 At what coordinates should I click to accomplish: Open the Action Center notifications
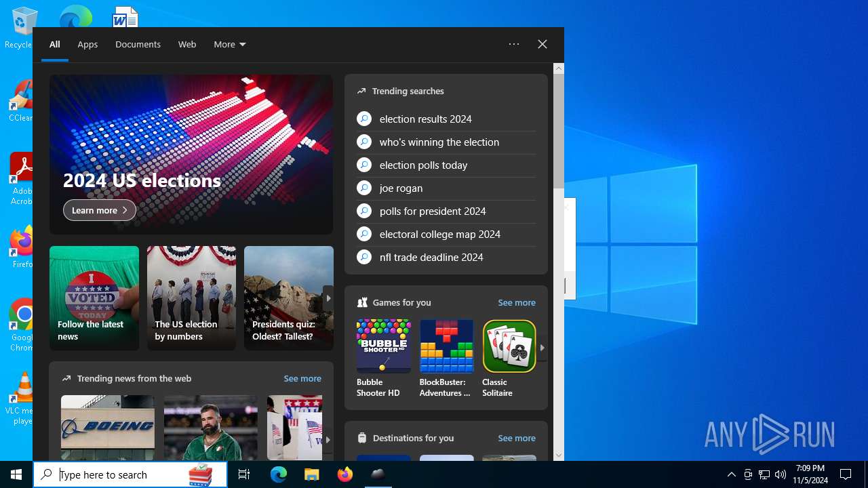[846, 474]
